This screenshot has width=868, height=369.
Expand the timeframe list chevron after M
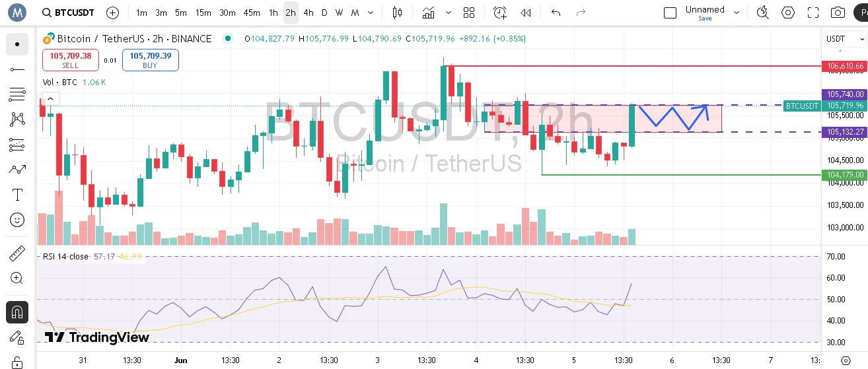coord(371,13)
